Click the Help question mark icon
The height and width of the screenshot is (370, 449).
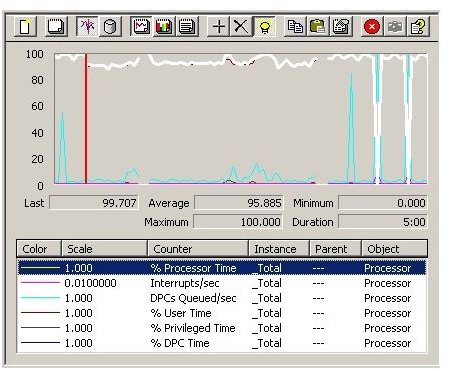click(x=418, y=26)
